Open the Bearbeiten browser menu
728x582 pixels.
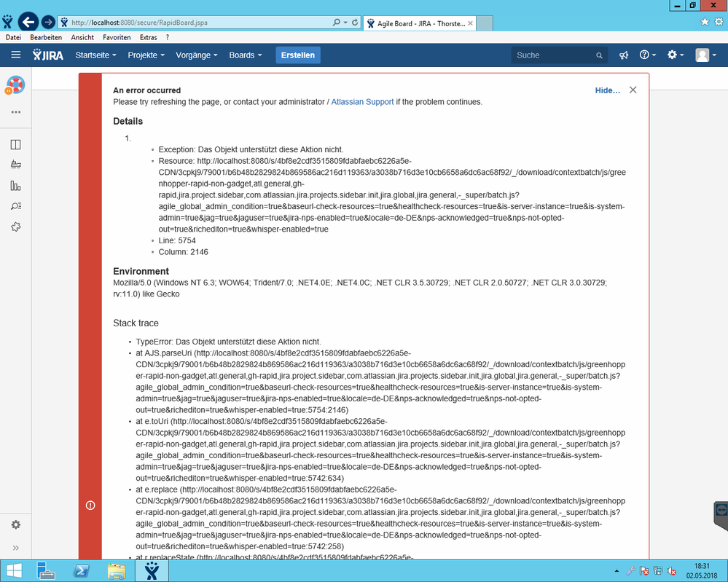(x=46, y=37)
